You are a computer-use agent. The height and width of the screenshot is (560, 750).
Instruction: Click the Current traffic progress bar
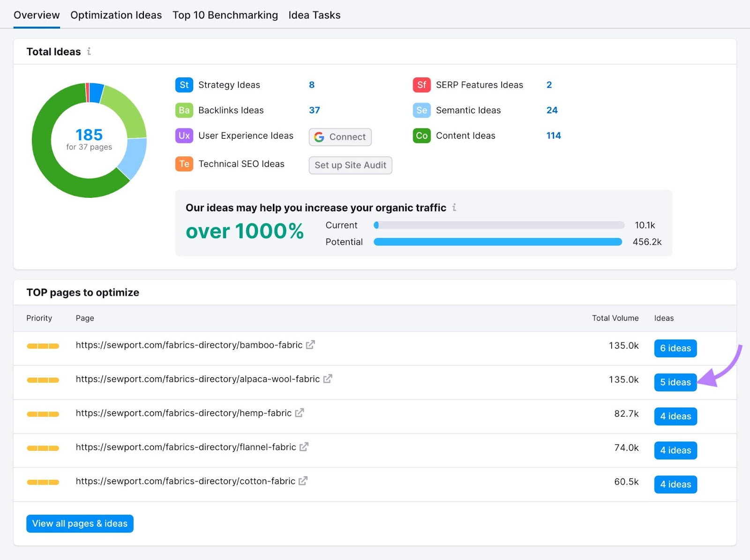(499, 225)
